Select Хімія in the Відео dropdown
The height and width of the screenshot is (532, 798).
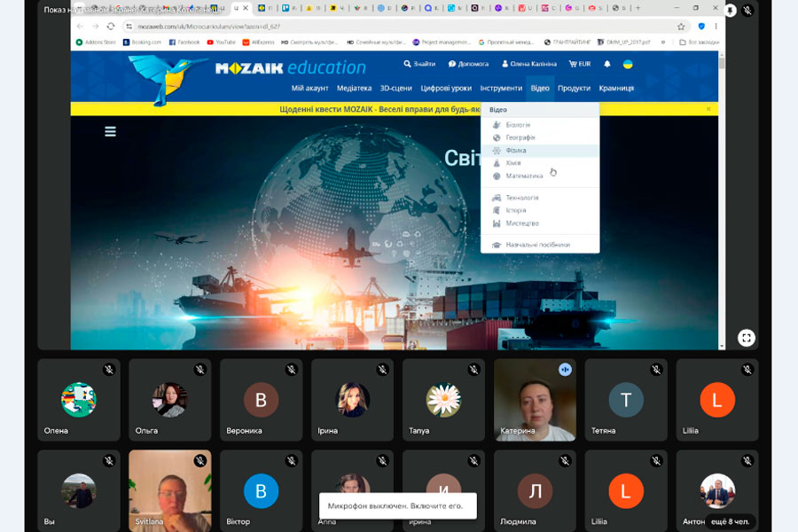click(x=540, y=163)
